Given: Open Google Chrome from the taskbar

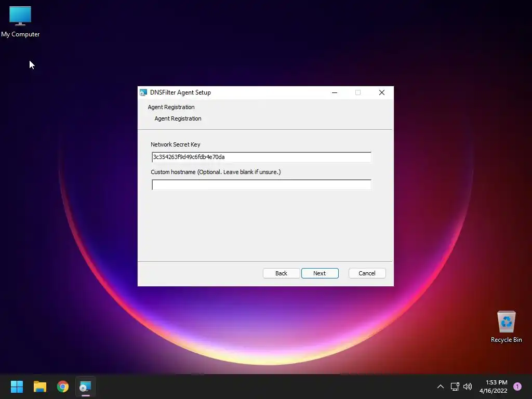Looking at the screenshot, I should pyautogui.click(x=63, y=387).
